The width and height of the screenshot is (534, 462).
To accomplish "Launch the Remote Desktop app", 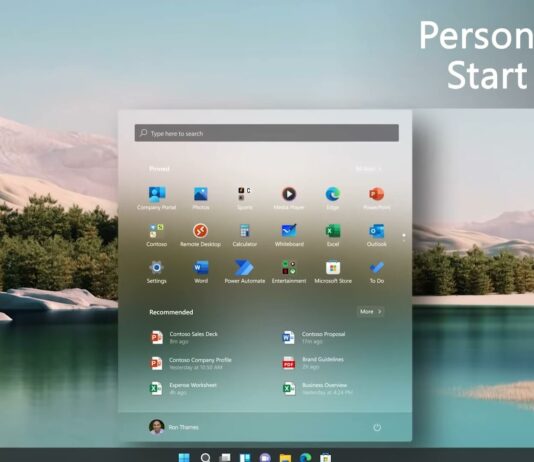I will tap(201, 235).
